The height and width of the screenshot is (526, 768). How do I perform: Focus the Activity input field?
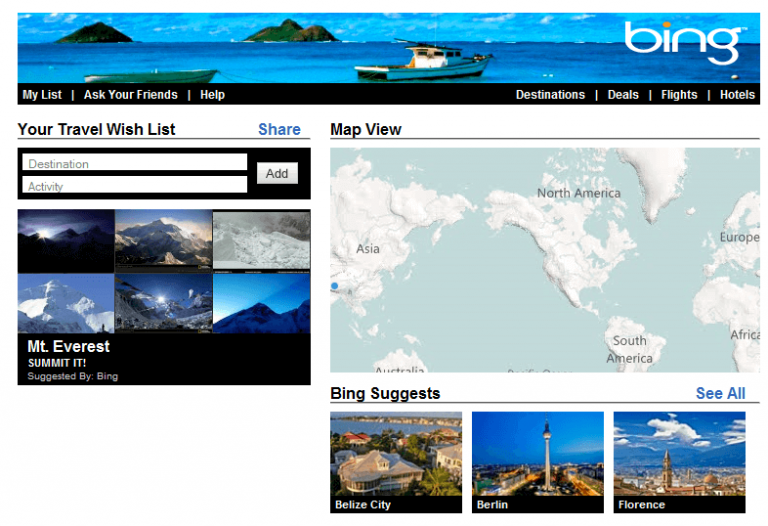[135, 185]
